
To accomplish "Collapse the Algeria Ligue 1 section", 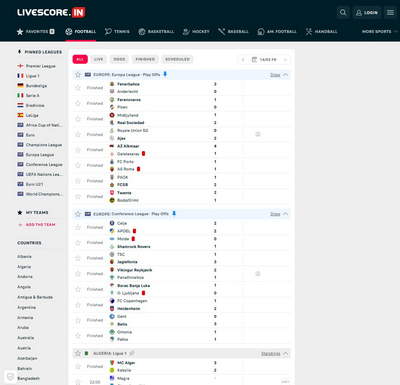I will pos(286,353).
